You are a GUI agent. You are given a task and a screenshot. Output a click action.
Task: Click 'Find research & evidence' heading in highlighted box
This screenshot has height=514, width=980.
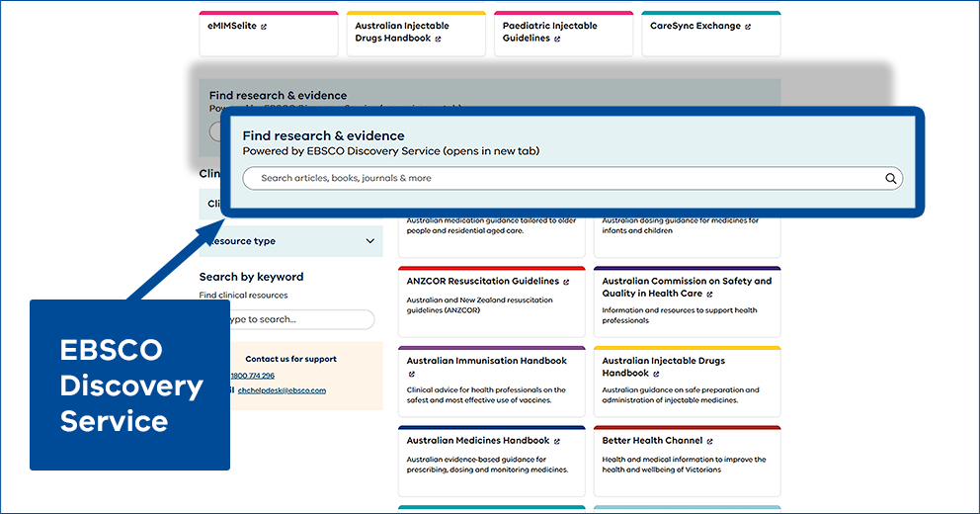point(323,135)
